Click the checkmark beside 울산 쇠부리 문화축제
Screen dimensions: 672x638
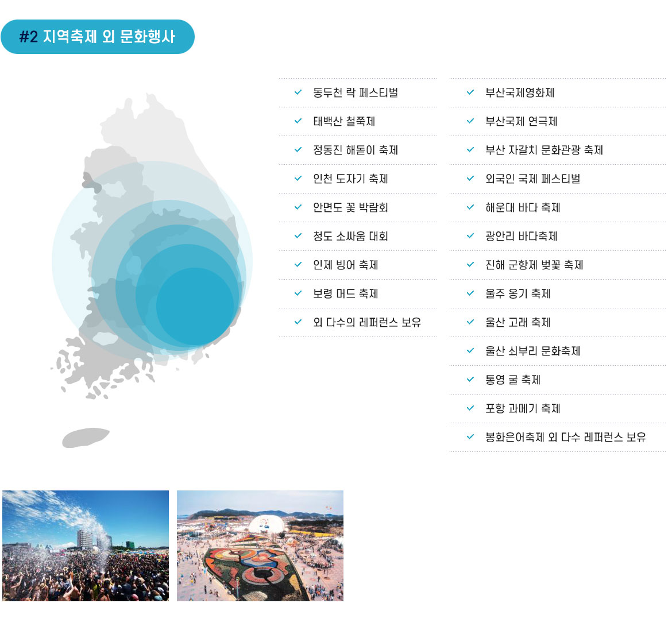470,350
